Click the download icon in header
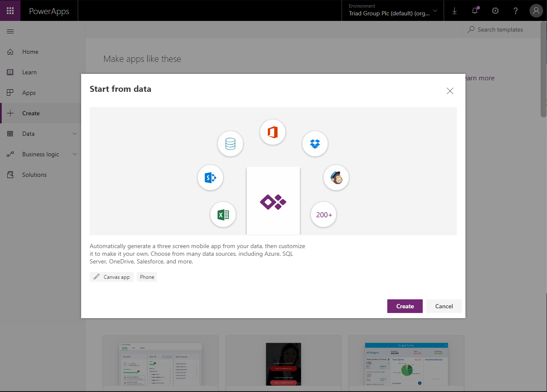Viewport: 547px width, 392px height. tap(454, 11)
